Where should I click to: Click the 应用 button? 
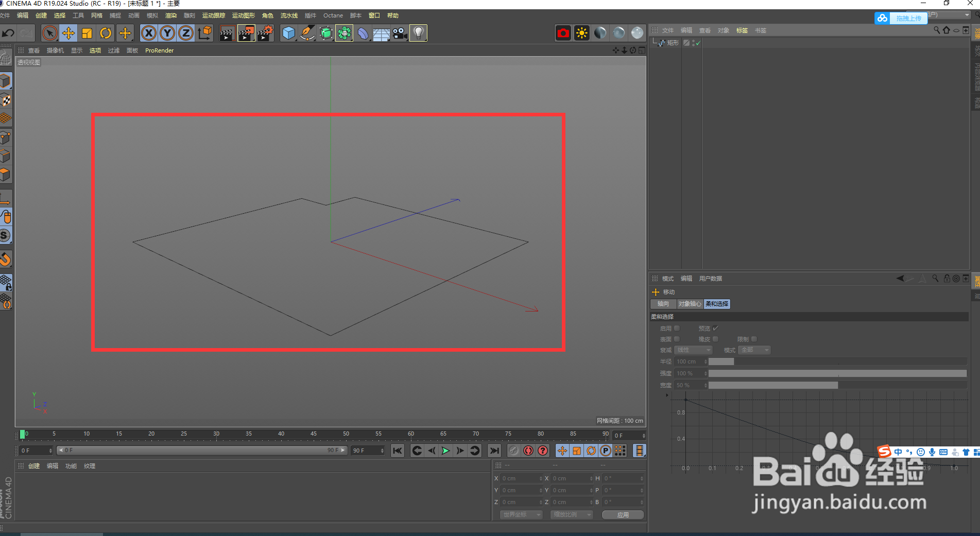click(x=623, y=514)
